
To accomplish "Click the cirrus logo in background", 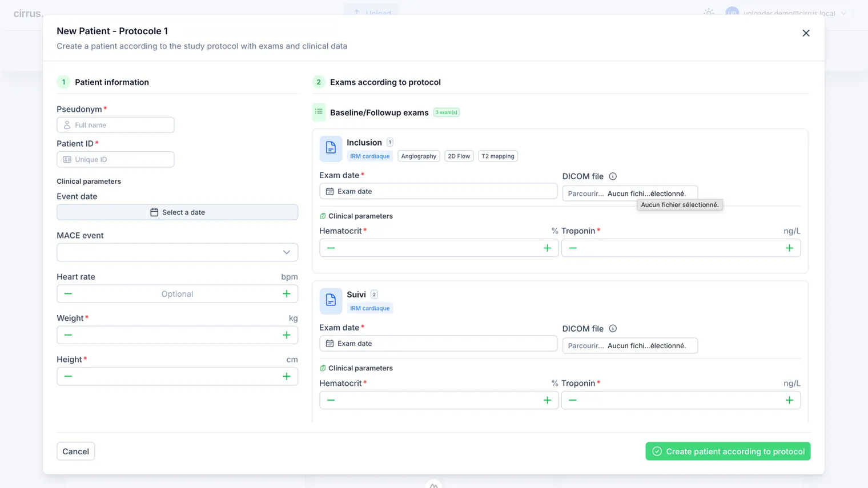I will 28,13.
